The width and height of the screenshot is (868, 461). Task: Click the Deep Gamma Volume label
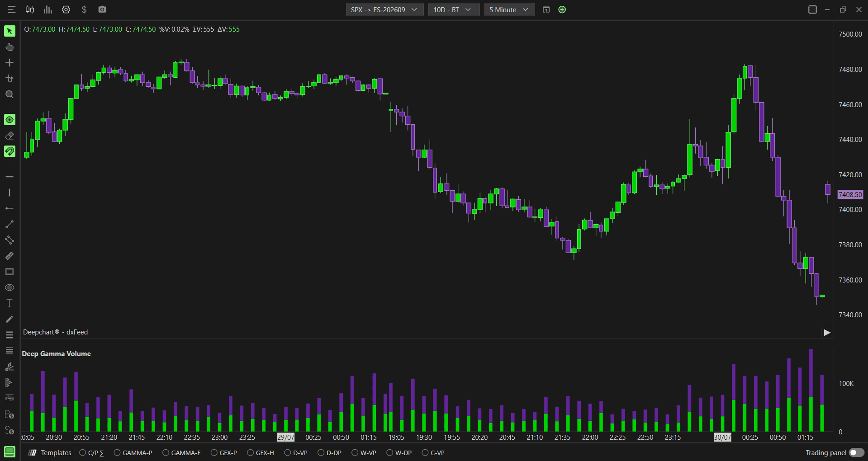point(56,354)
